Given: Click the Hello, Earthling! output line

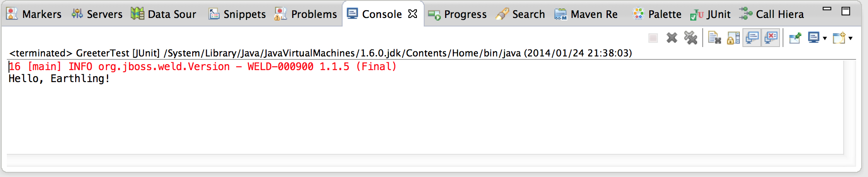Looking at the screenshot, I should 59,79.
